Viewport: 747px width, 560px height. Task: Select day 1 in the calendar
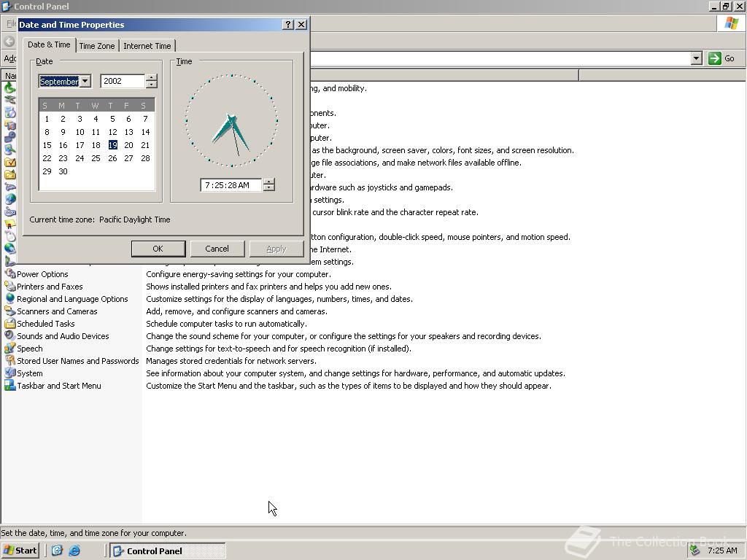(x=47, y=119)
